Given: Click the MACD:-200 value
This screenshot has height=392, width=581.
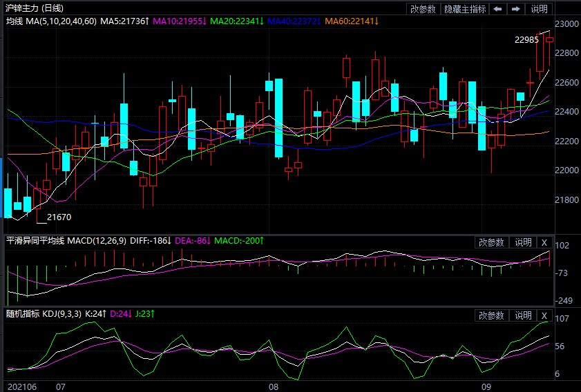Looking at the screenshot, I should [239, 241].
